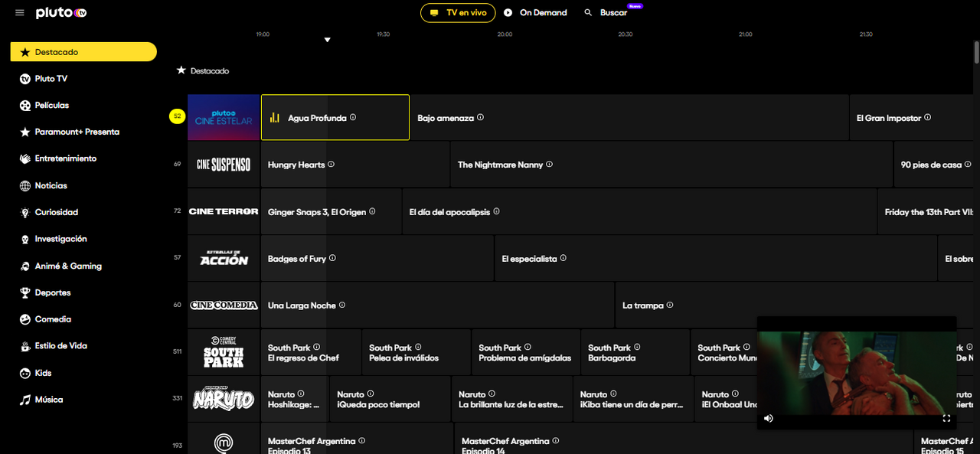Show info for Una Larga Noche
980x454 pixels.
pos(342,305)
